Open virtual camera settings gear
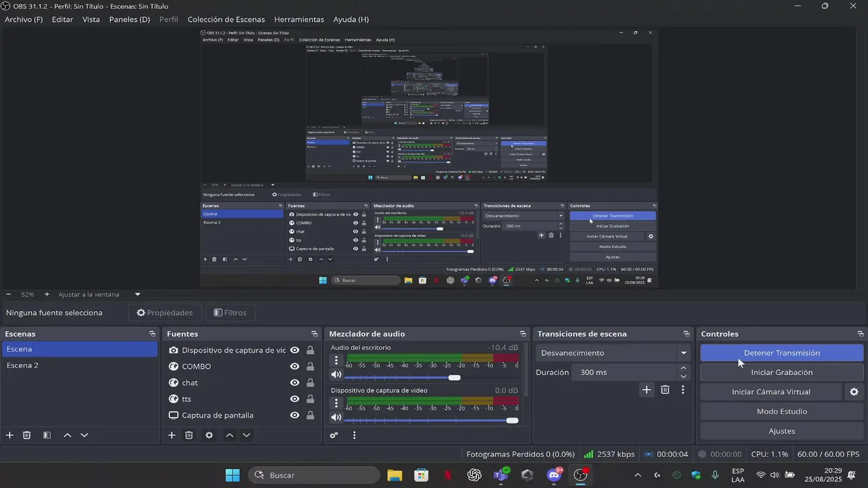This screenshot has width=868, height=488. [854, 392]
